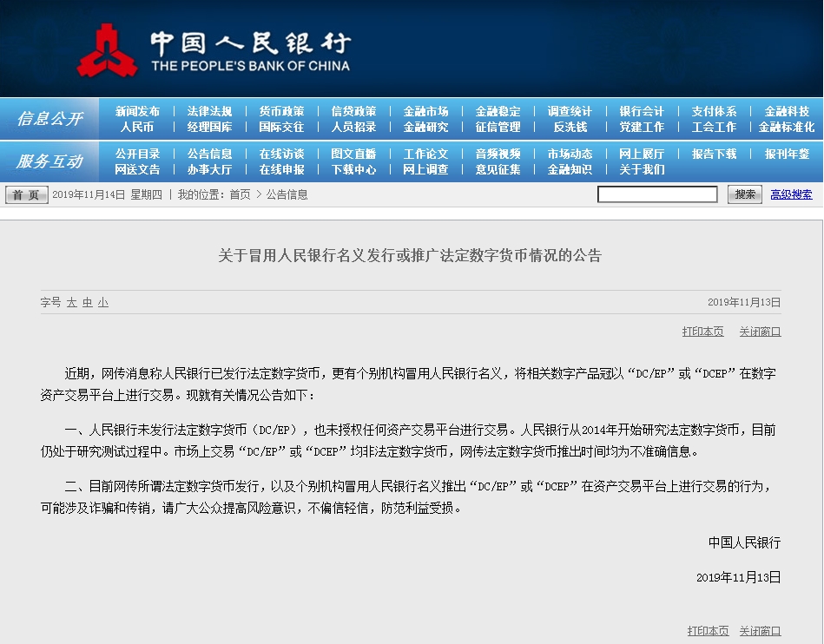Open the 下载中心 download center
This screenshot has width=824, height=644.
[353, 170]
